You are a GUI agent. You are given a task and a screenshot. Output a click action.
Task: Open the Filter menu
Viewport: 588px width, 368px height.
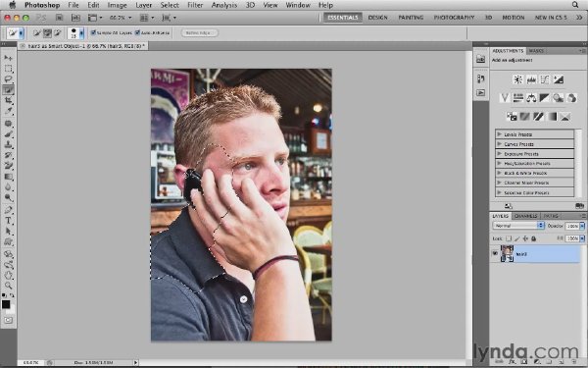click(195, 5)
